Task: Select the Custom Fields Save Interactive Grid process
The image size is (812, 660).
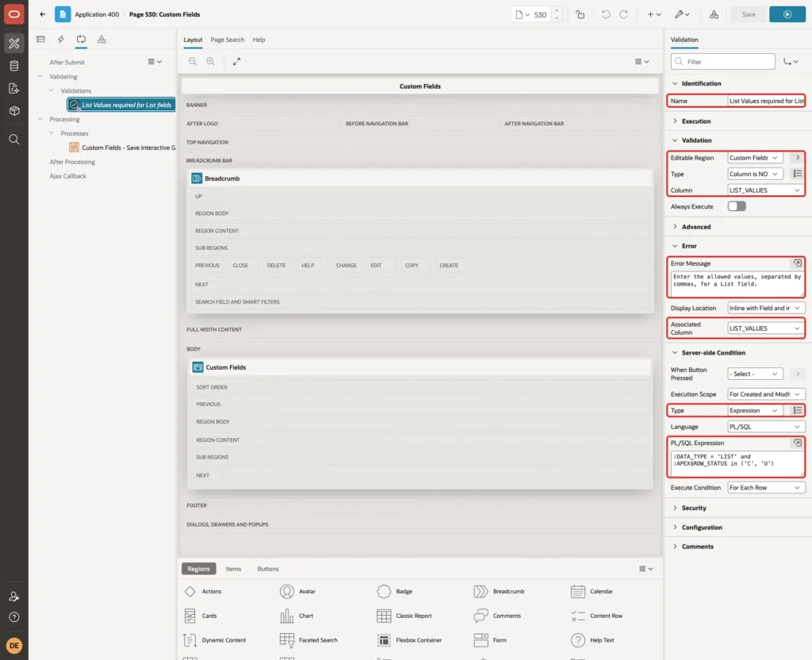Action: pyautogui.click(x=122, y=148)
